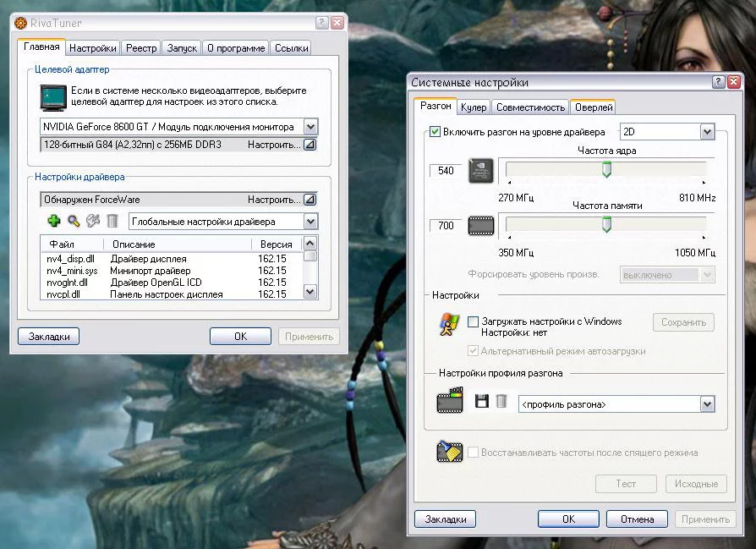This screenshot has height=549, width=756.
Task: Click the trash icon beside driver settings dropdown
Action: [112, 221]
